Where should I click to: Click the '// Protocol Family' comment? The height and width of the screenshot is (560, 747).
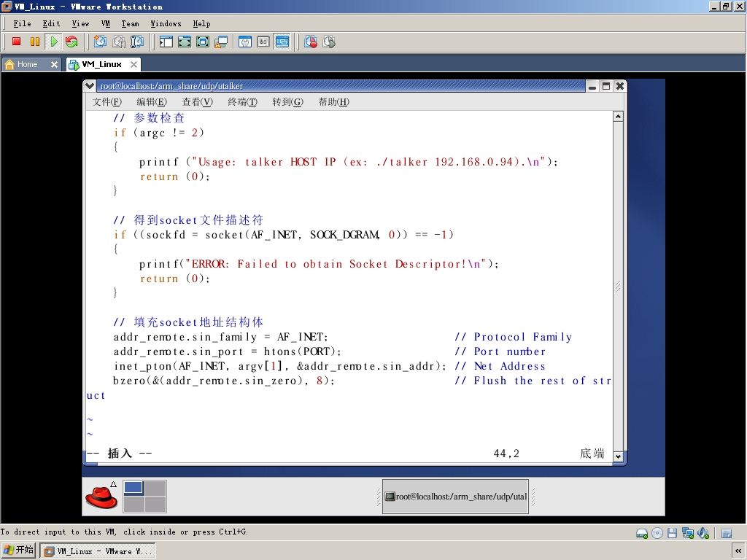click(x=513, y=337)
